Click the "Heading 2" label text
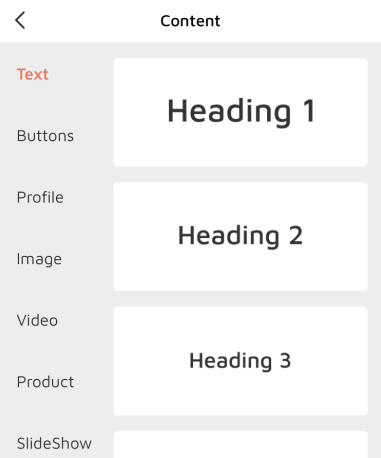Viewport: 381px width, 458px height. tap(240, 236)
